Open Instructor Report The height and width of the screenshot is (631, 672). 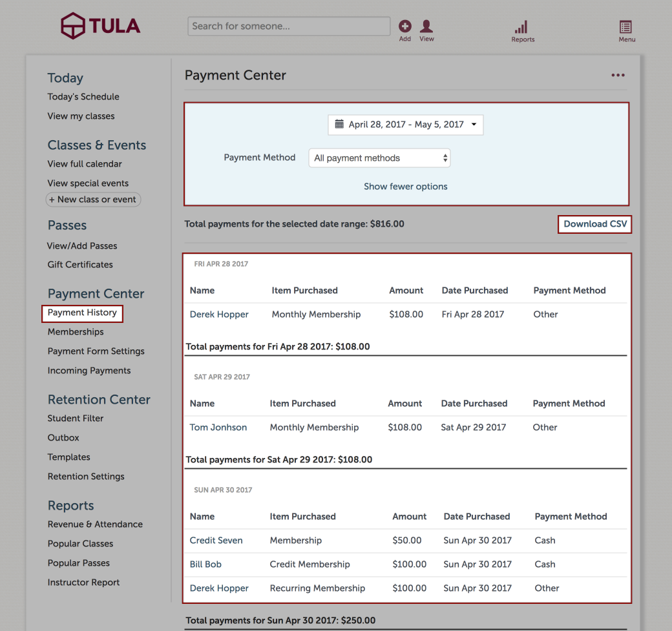click(83, 583)
